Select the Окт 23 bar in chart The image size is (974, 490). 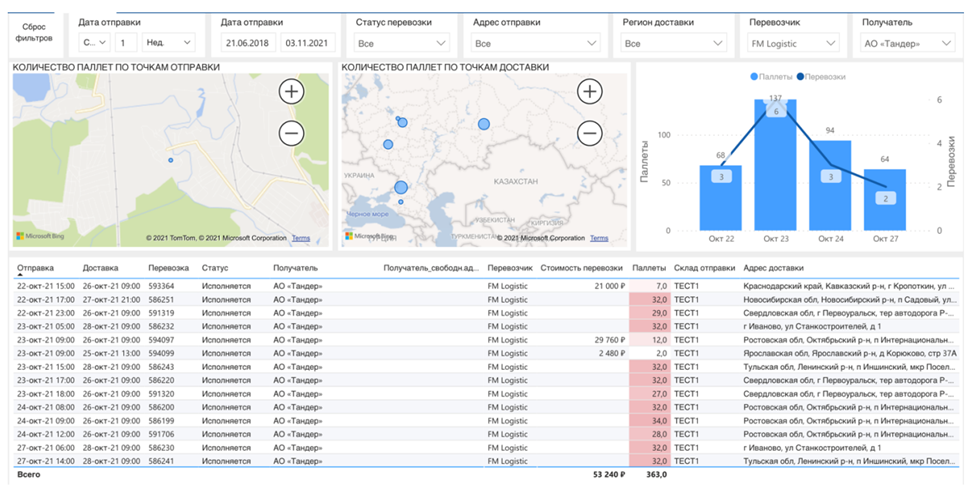point(775,165)
